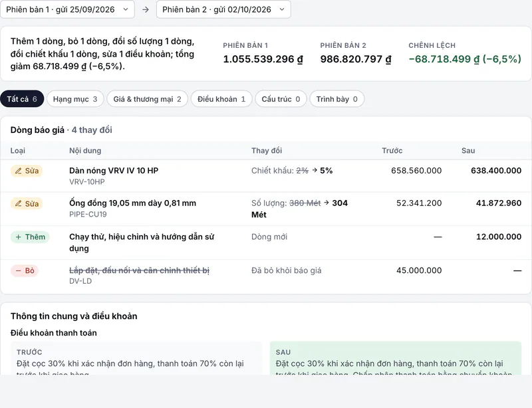This screenshot has width=532, height=408.
Task: Click the 12.000.000 after value
Action: coord(499,237)
